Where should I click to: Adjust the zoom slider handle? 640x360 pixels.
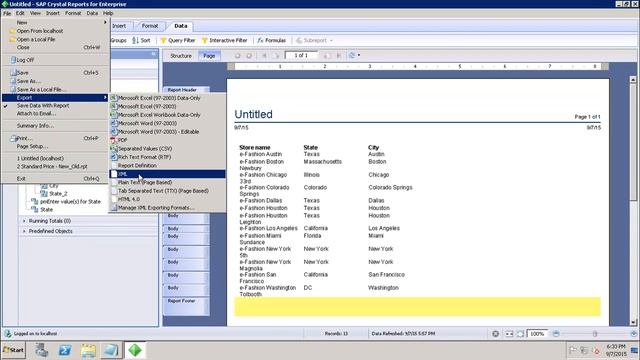595,334
